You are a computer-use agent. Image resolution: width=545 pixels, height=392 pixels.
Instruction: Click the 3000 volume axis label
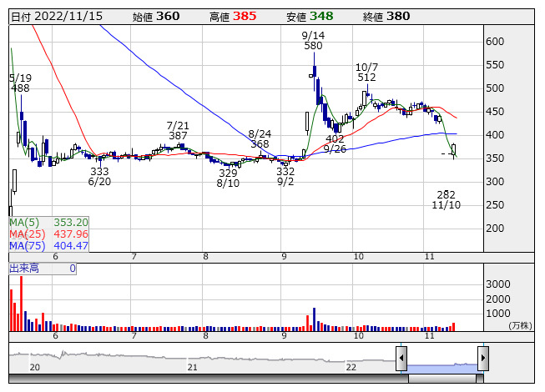[498, 284]
